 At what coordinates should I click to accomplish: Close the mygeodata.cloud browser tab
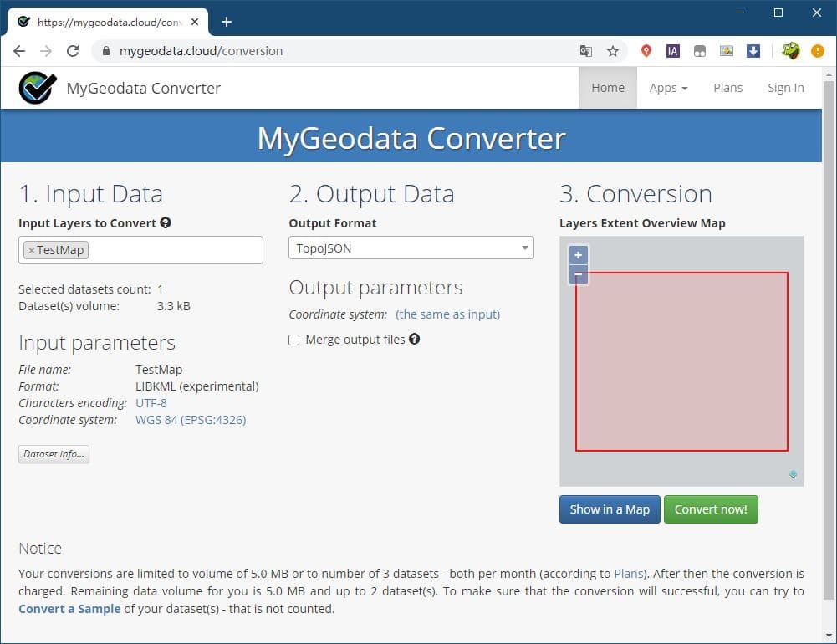(195, 22)
